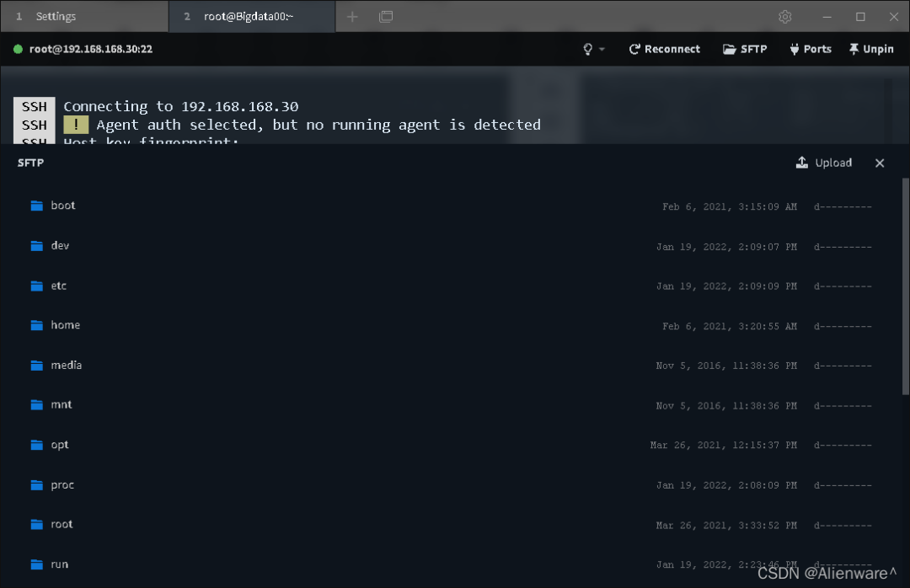
Task: Click the SFTP panel vertical scrollbar
Action: (x=905, y=286)
